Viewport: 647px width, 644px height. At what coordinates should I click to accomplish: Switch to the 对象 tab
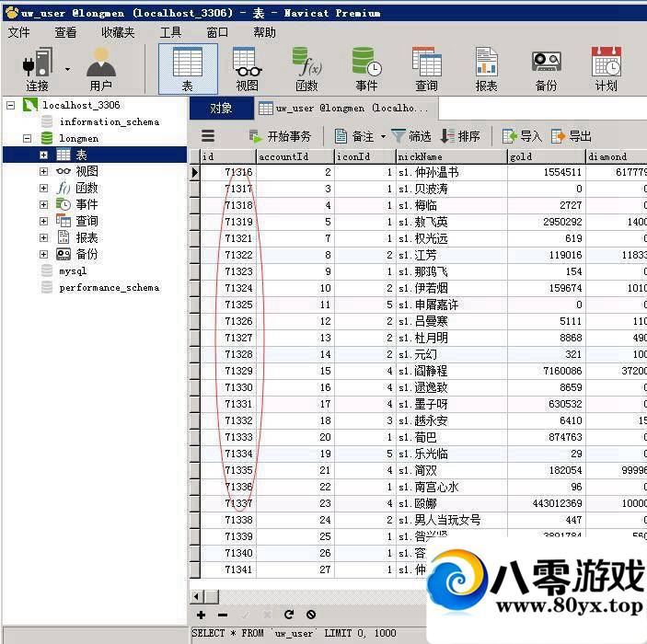221,108
